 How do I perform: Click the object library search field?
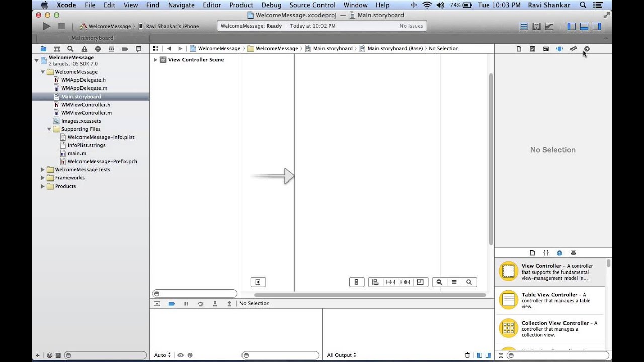557,355
